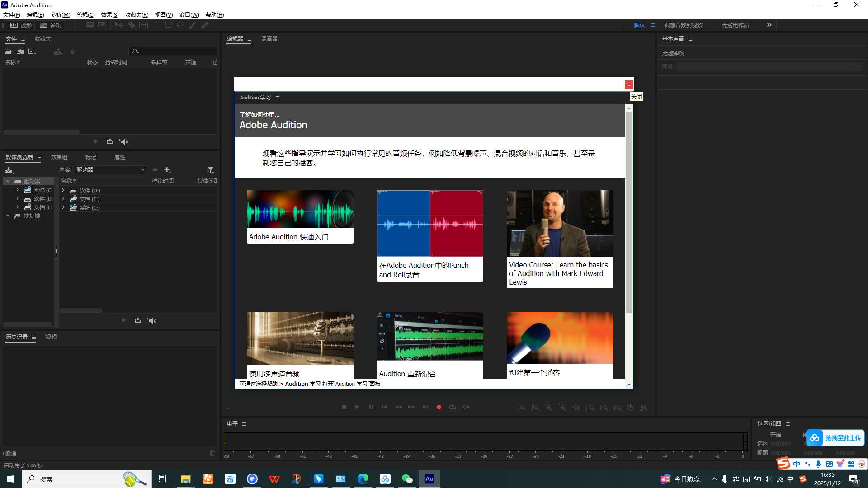Open the 使用多声道音频 tutorial
The width and height of the screenshot is (868, 488).
[300, 345]
